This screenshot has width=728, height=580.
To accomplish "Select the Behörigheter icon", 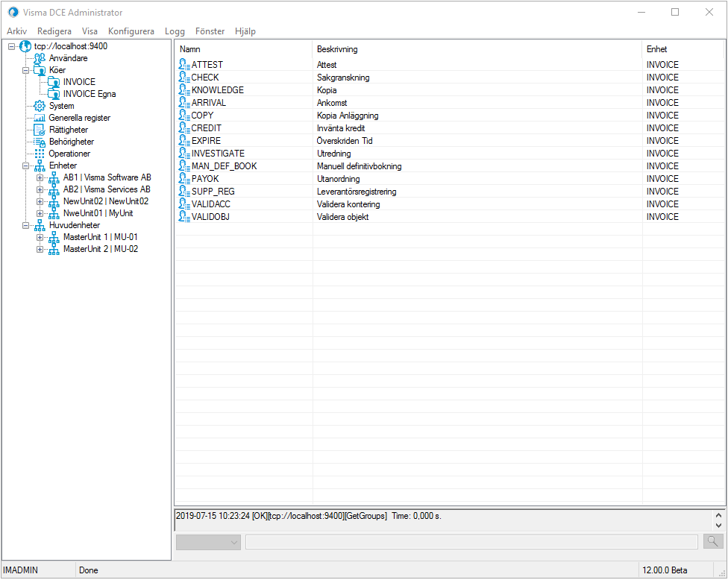I will (x=39, y=141).
